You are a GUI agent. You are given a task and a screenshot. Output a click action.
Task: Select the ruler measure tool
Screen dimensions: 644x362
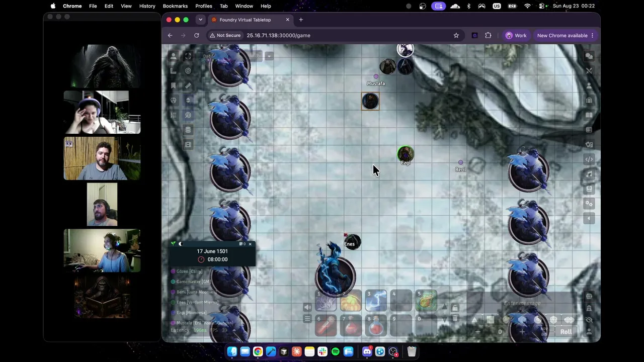tap(188, 85)
